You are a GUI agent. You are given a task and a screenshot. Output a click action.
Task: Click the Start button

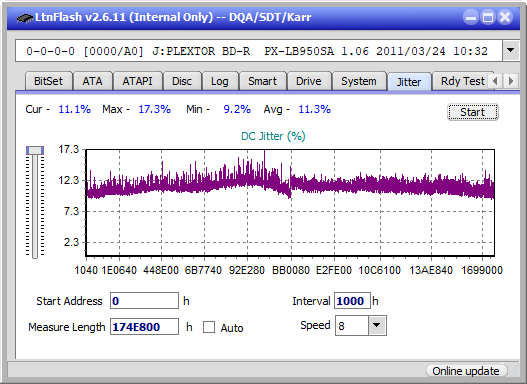click(x=473, y=112)
